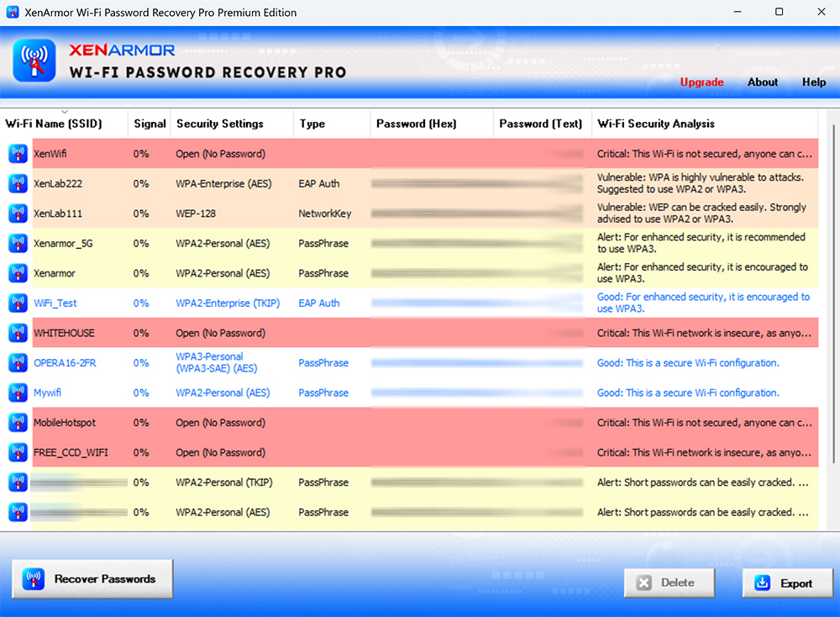840x617 pixels.
Task: Click the Delete button
Action: coord(669,583)
